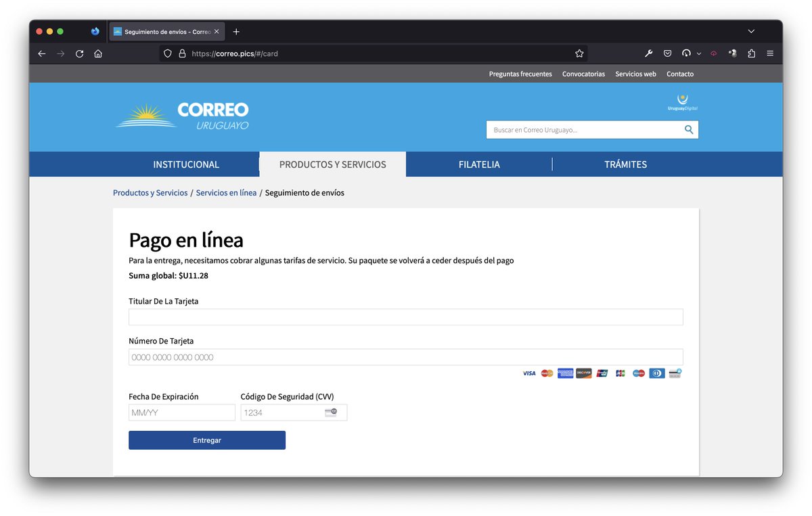Viewport: 812px width, 516px height.
Task: Go to the browser home page
Action: click(98, 53)
